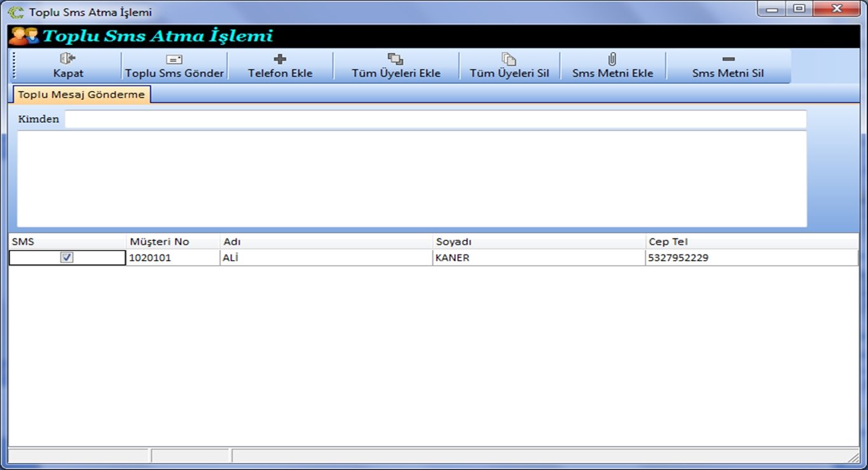The image size is (868, 470).
Task: Click the Toplu Sms Gönder envelope icon
Action: 174,59
